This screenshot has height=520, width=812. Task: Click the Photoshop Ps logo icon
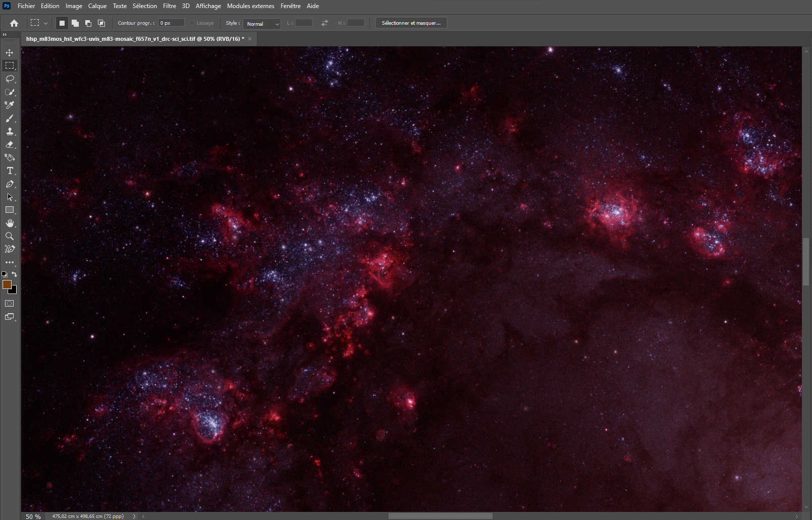[7, 6]
